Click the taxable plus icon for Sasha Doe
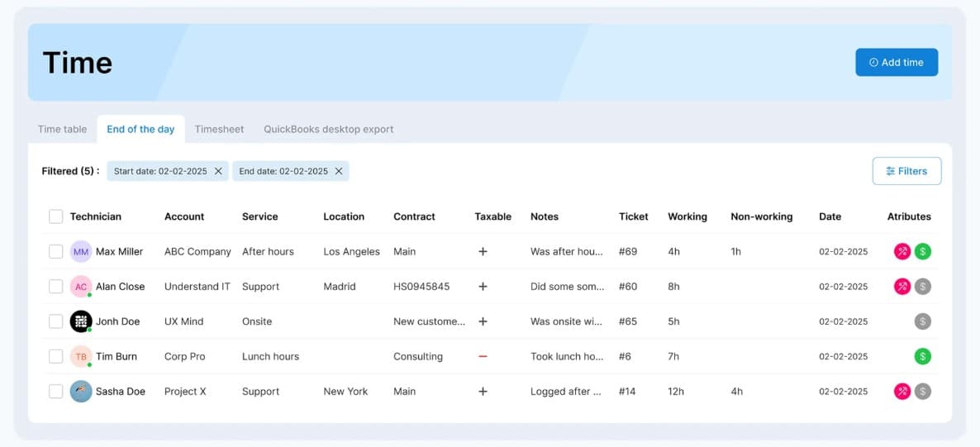 [483, 392]
